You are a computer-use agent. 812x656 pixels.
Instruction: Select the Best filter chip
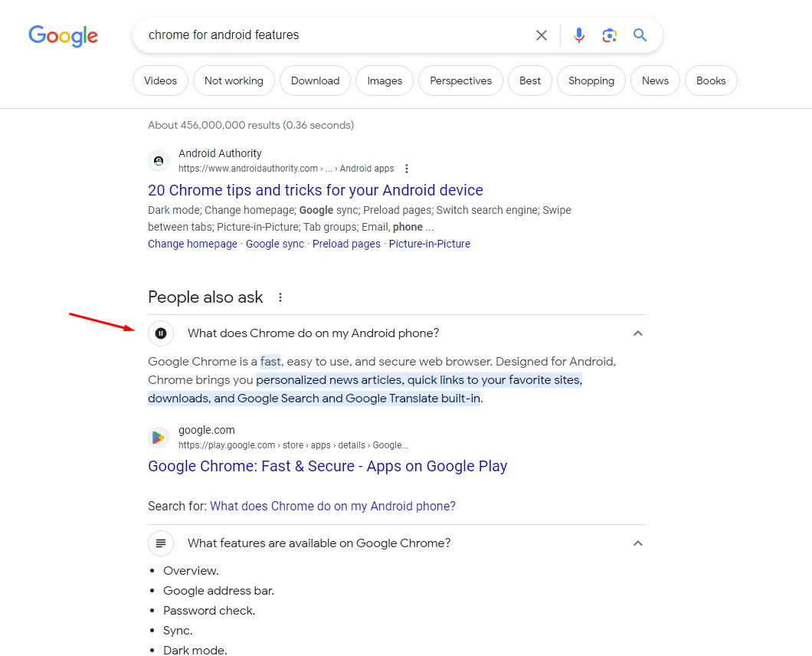(530, 80)
